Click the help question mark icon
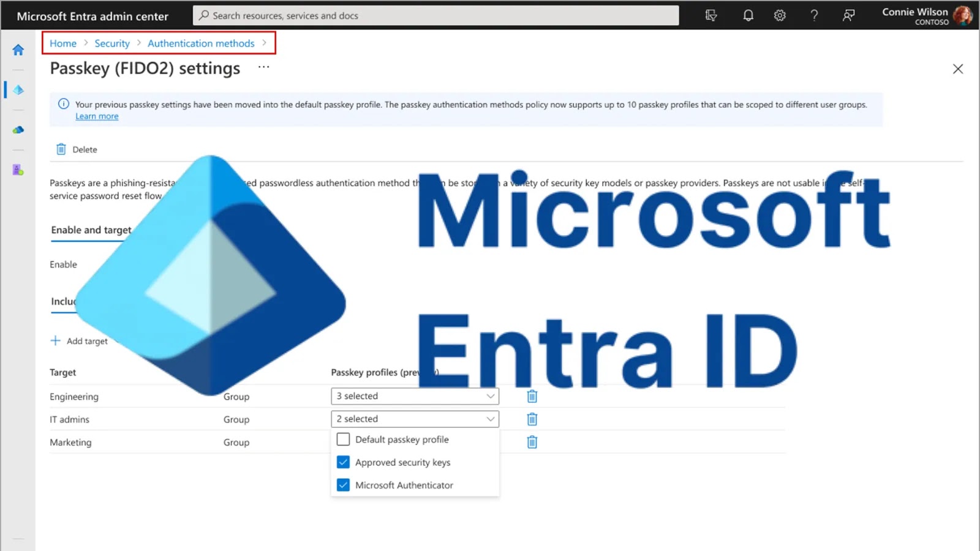 pyautogui.click(x=814, y=15)
